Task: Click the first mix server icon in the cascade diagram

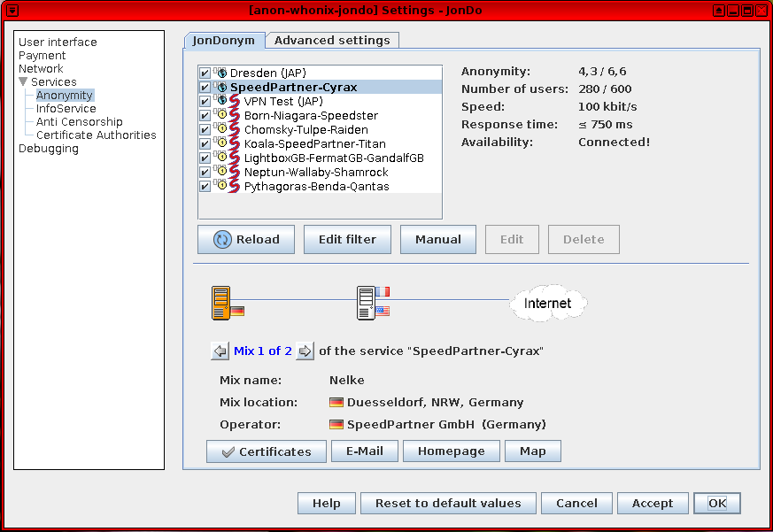Action: (221, 303)
